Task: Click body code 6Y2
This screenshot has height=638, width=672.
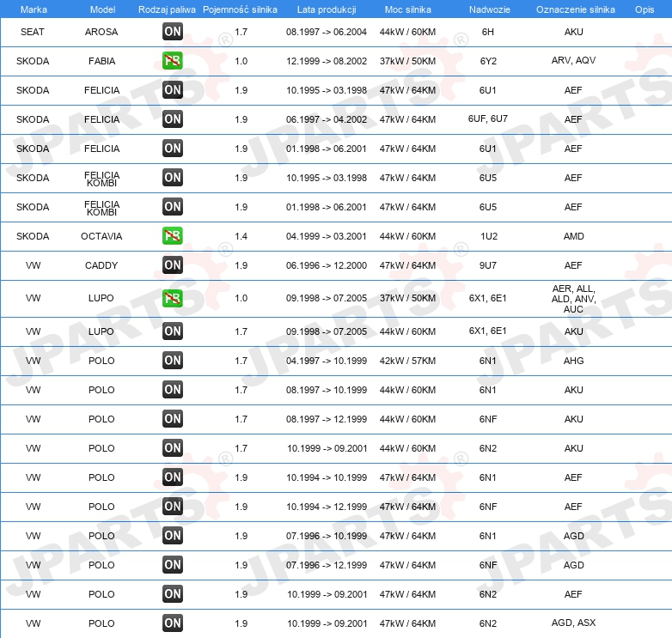Action: pos(488,61)
